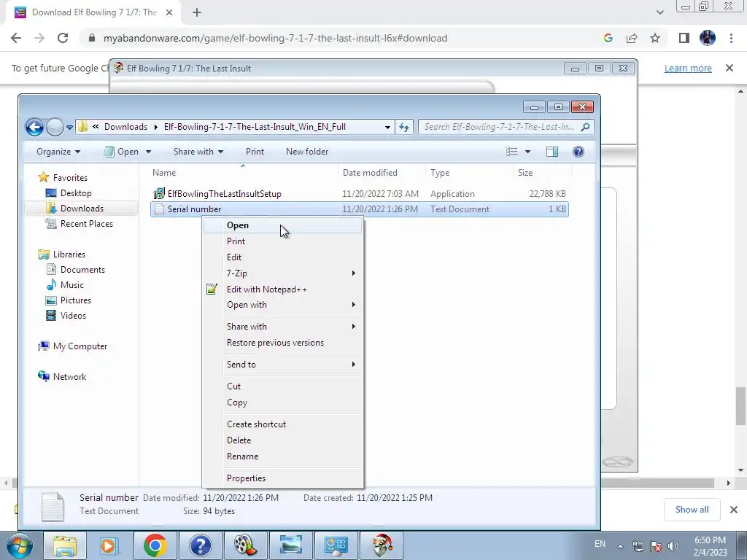
Task: Click the New folder button
Action: click(307, 152)
